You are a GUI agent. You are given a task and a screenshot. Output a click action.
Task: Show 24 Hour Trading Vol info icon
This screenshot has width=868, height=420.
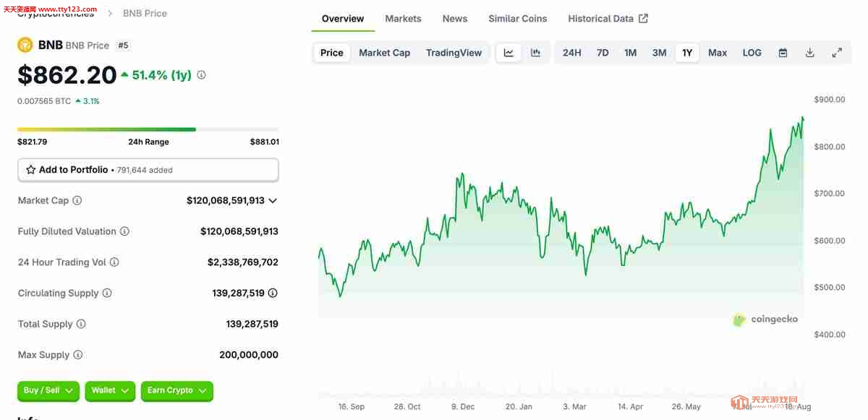[114, 262]
